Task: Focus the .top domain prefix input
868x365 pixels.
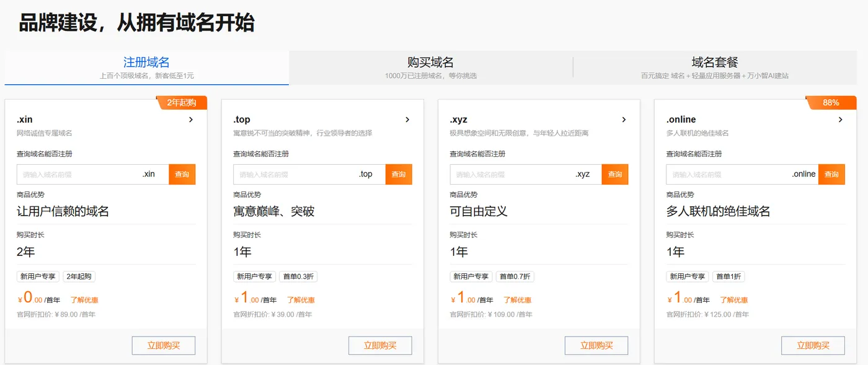Action: [x=309, y=174]
